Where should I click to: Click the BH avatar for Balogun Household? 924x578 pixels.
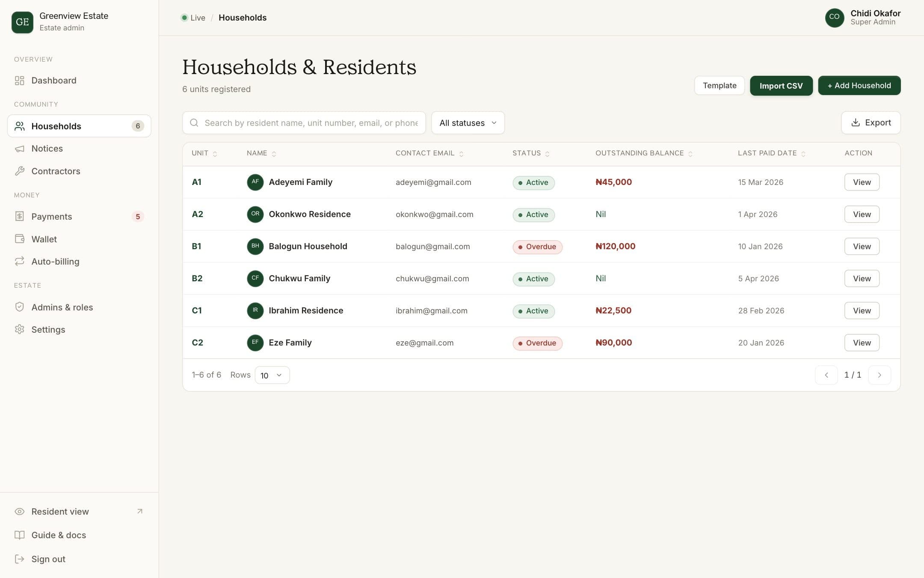(x=255, y=246)
